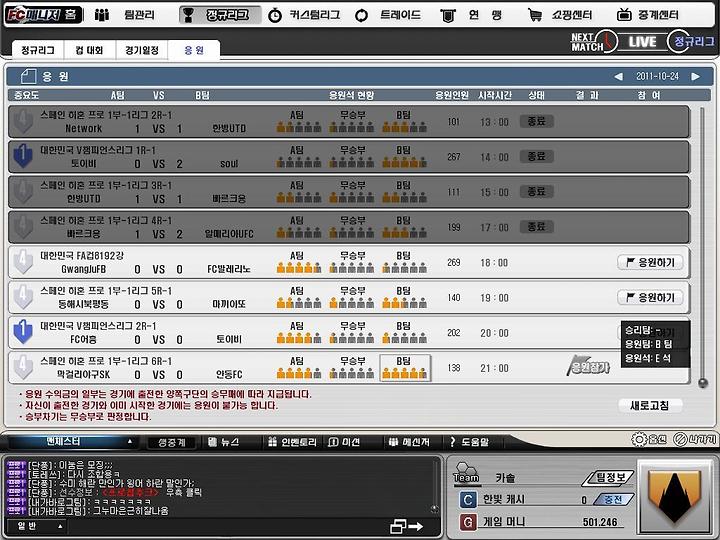
Task: Open 옵션 gear settings
Action: [649, 439]
